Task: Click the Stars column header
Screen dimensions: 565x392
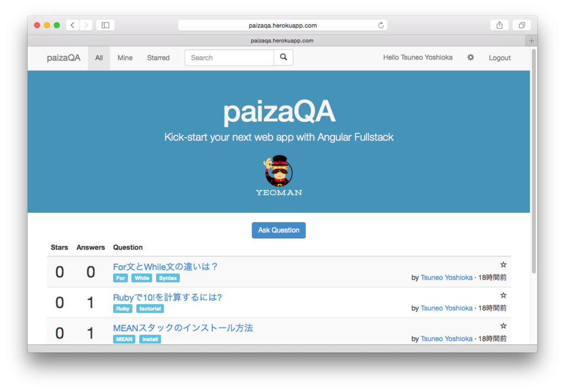Action: click(x=60, y=248)
